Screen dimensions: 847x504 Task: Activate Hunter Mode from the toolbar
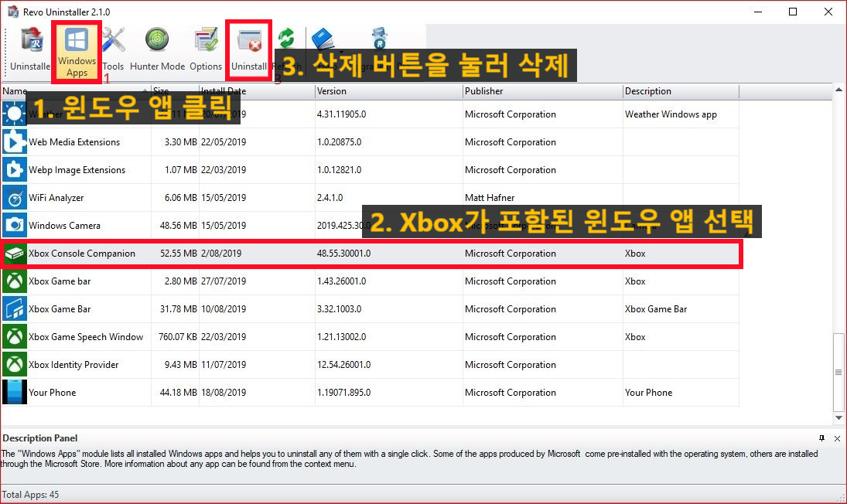pos(157,49)
